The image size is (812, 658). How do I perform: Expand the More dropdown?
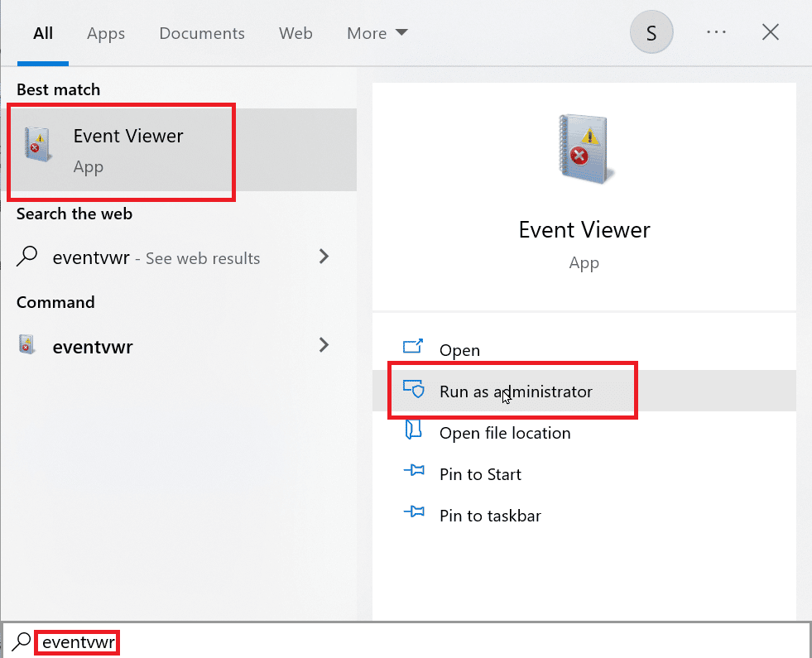[377, 34]
